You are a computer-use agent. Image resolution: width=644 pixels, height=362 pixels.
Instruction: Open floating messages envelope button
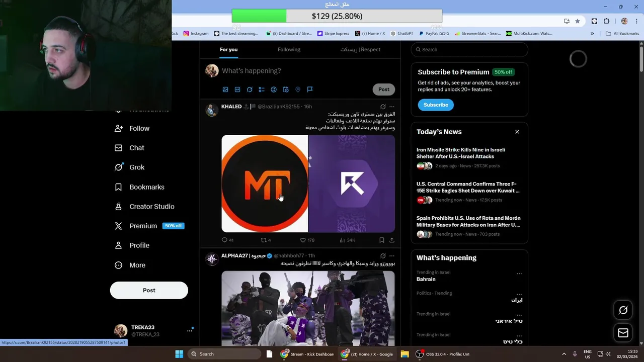click(623, 333)
